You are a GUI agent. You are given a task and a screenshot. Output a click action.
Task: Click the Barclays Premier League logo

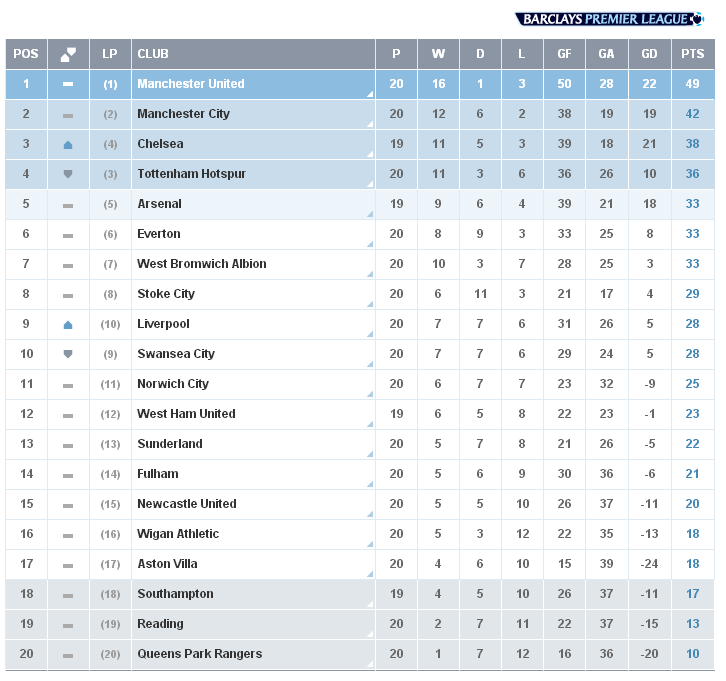[609, 19]
